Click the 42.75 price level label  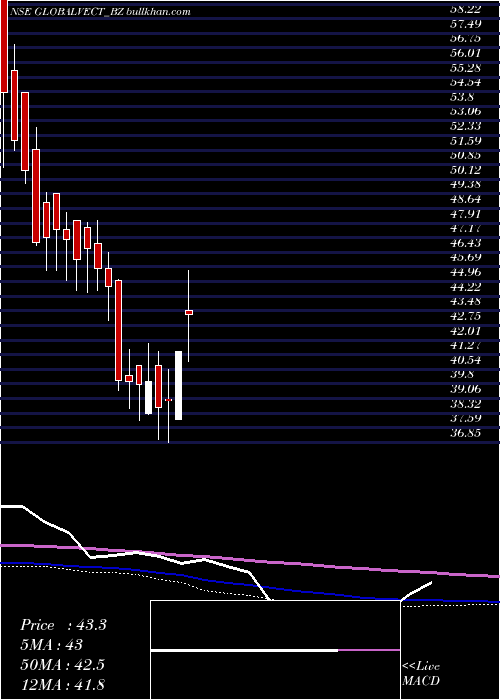point(466,317)
